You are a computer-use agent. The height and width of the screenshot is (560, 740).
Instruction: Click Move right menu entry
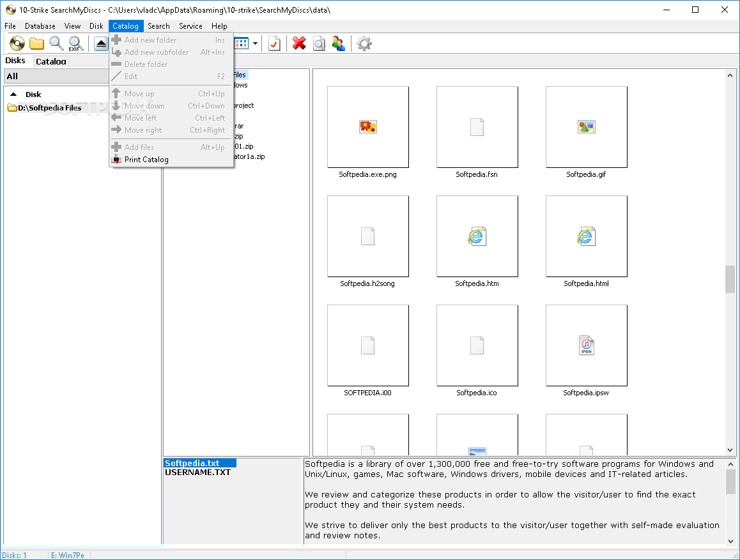[x=172, y=130]
